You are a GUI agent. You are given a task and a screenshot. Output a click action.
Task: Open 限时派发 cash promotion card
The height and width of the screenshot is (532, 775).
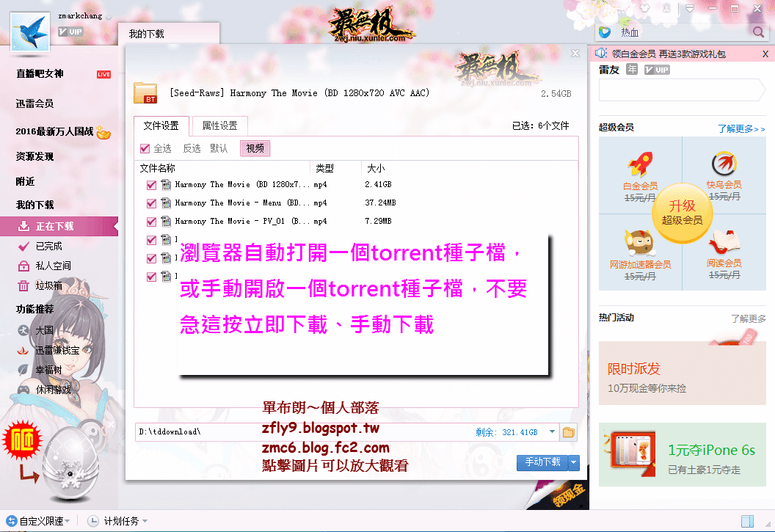pyautogui.click(x=682, y=373)
